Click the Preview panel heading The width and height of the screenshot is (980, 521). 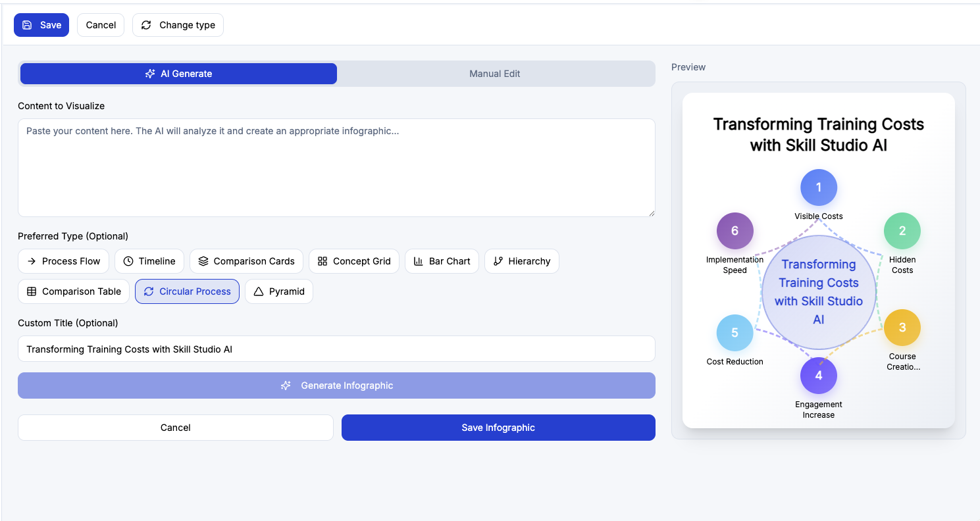tap(688, 67)
